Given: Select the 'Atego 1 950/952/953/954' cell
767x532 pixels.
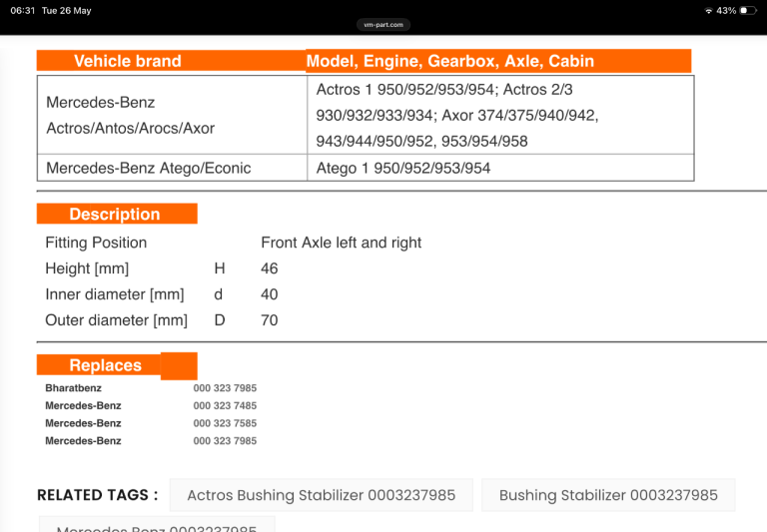Looking at the screenshot, I should [x=500, y=168].
